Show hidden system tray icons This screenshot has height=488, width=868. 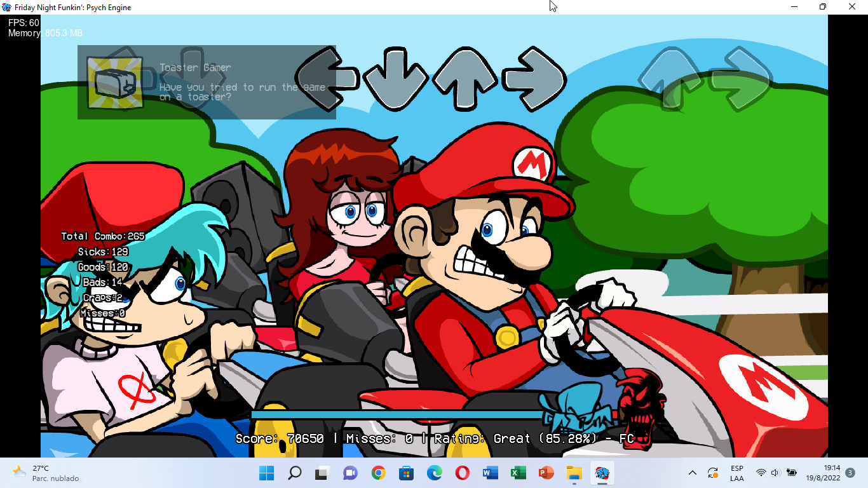tap(693, 473)
